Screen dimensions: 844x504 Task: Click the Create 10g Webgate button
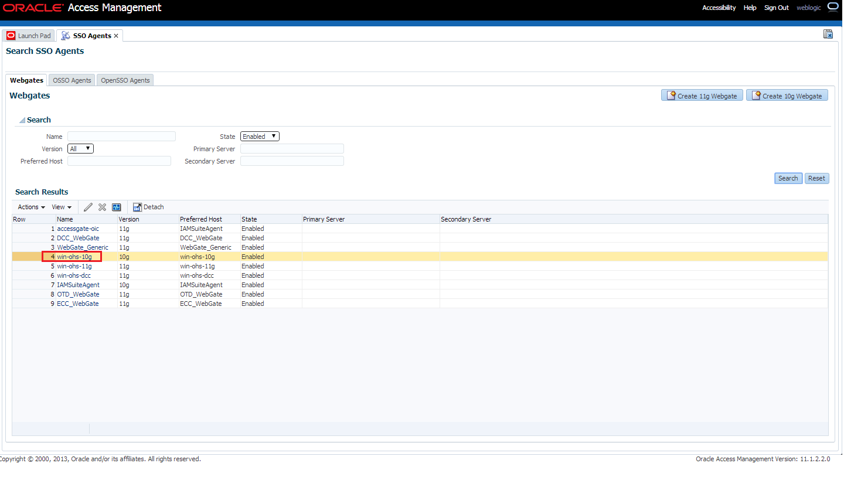tap(787, 96)
